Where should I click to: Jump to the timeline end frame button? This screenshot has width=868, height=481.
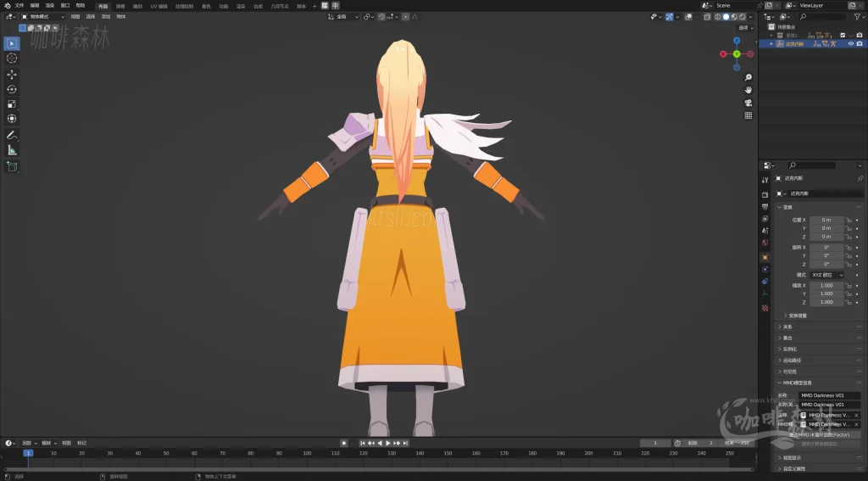click(x=405, y=444)
